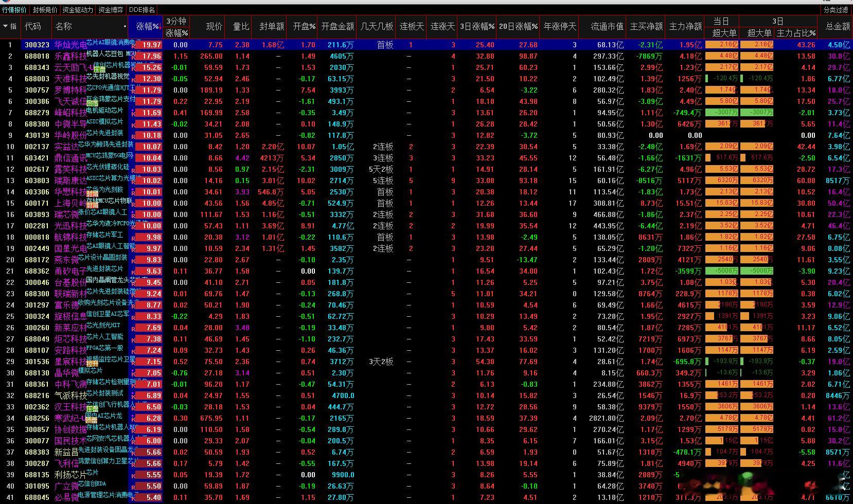
Task: Switch to the 封板竞价 tab
Action: pyautogui.click(x=45, y=10)
